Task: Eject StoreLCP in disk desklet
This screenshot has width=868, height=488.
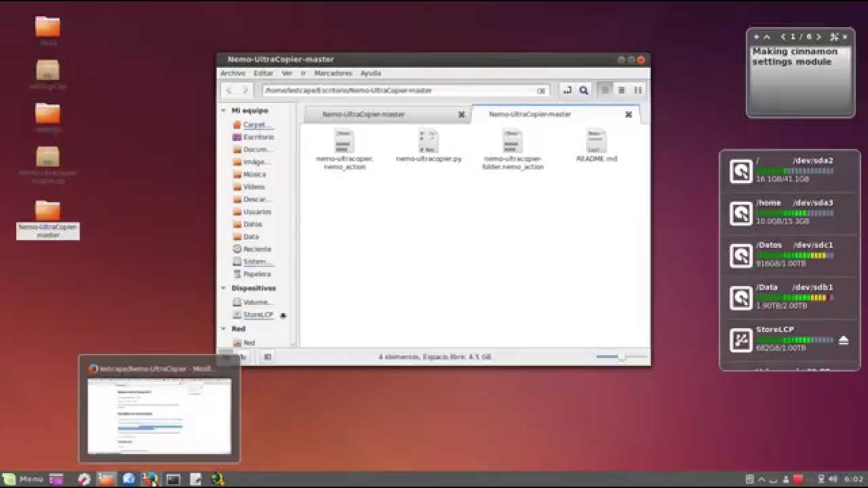Action: [x=844, y=340]
